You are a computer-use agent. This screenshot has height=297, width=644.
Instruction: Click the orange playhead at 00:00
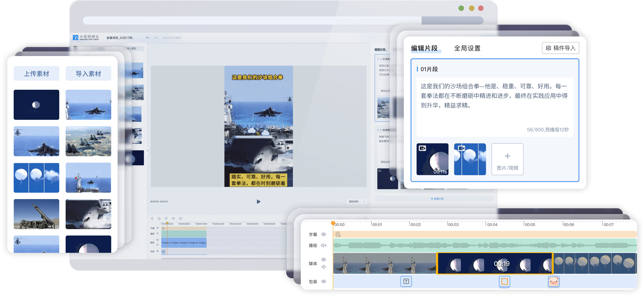(333, 223)
